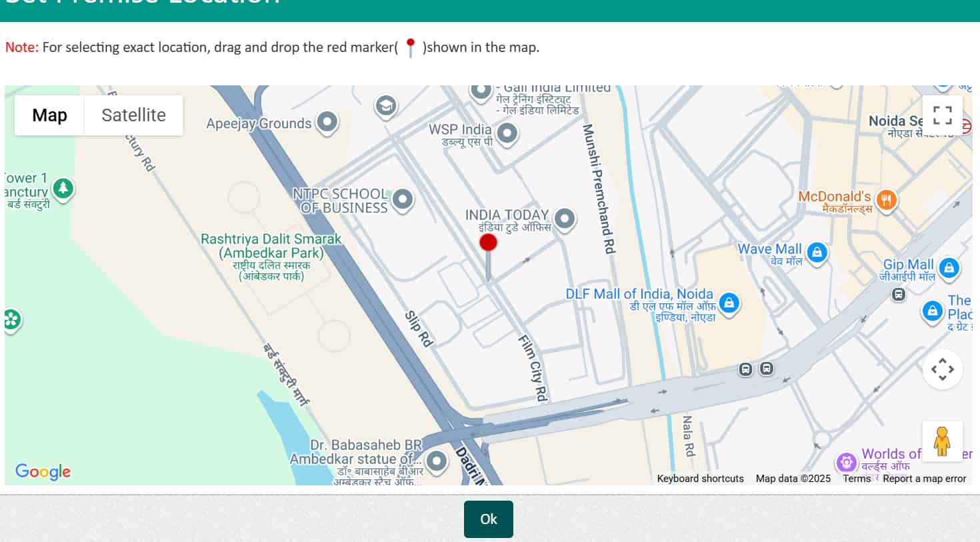Open the map camera controls button
Viewport: 980px width, 542px height.
click(x=942, y=369)
